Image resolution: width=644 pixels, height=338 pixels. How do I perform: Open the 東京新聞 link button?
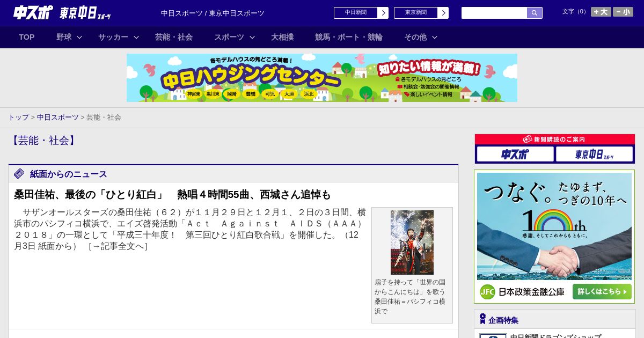(x=416, y=13)
